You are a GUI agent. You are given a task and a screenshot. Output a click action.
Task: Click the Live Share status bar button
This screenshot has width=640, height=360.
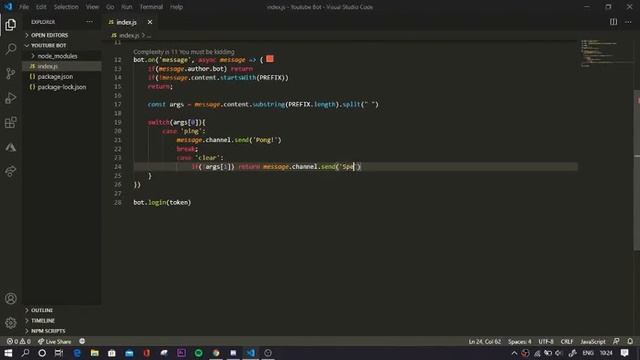pos(54,341)
